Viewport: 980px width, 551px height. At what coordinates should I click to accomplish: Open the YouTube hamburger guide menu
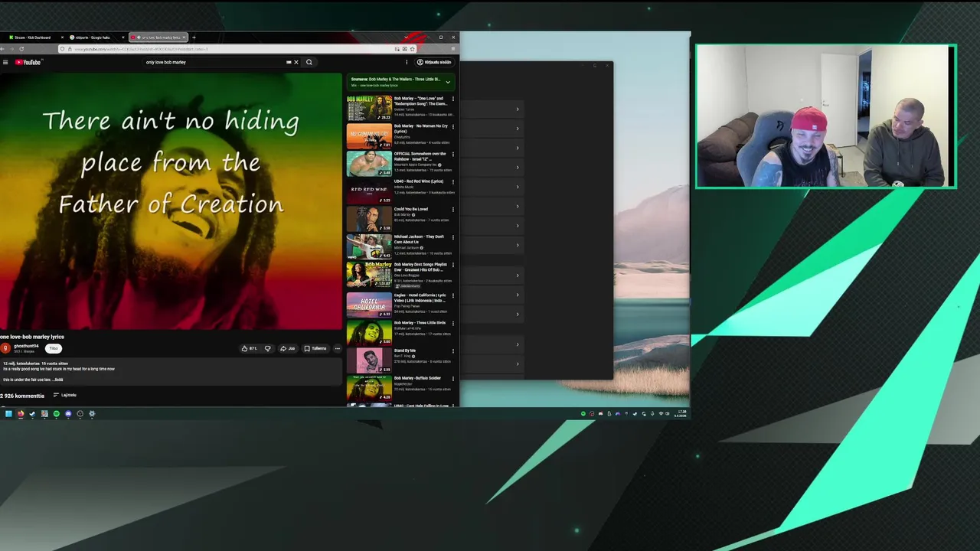5,62
